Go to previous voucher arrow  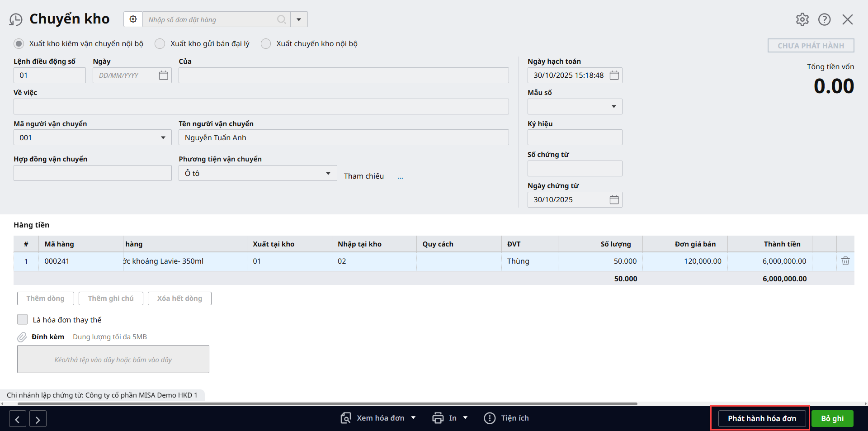coord(17,419)
